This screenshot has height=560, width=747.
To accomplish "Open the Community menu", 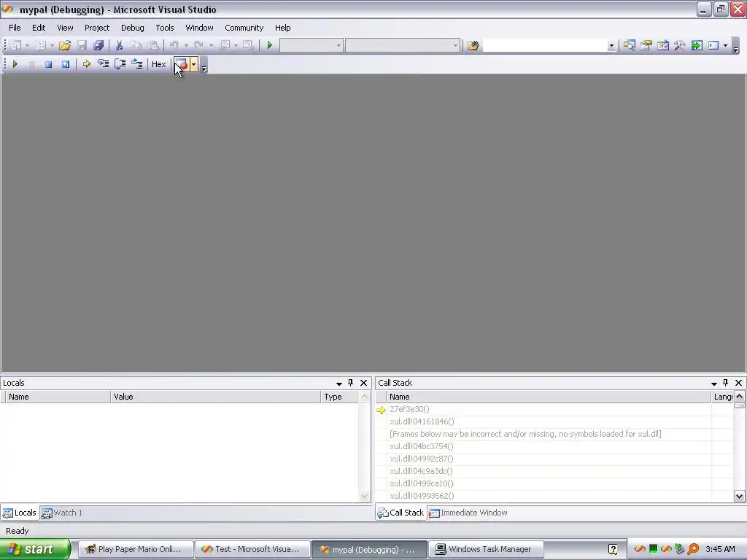I will pyautogui.click(x=244, y=28).
